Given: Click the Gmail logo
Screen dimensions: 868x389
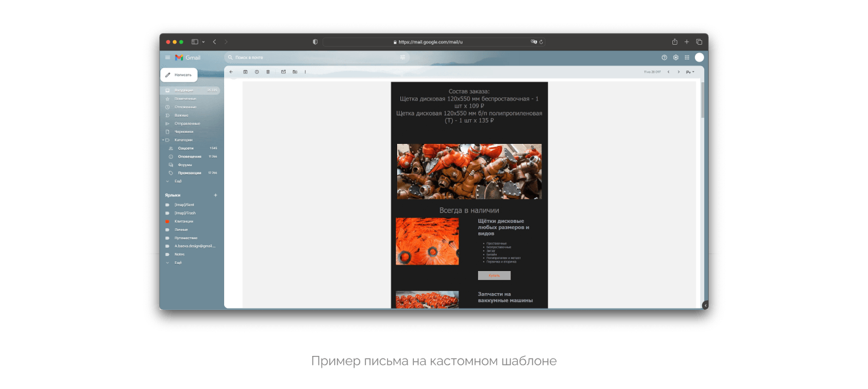Looking at the screenshot, I should (x=188, y=58).
